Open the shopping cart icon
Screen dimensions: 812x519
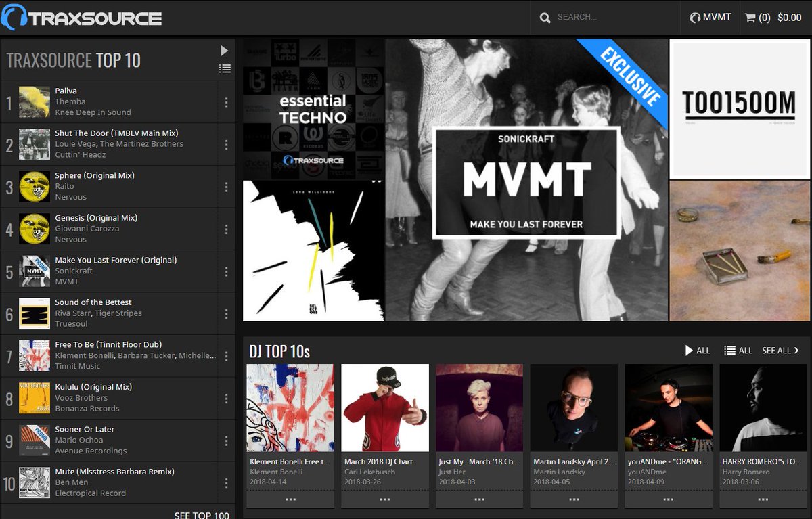tap(750, 18)
